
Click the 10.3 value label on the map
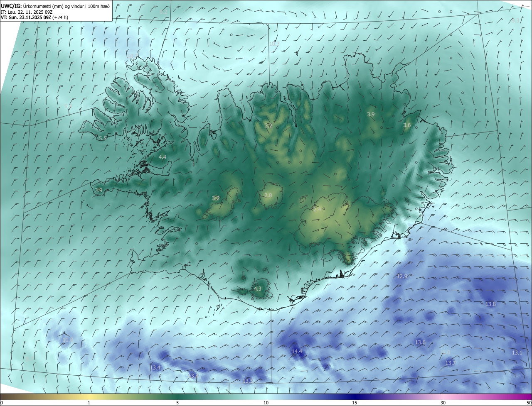coord(274,44)
